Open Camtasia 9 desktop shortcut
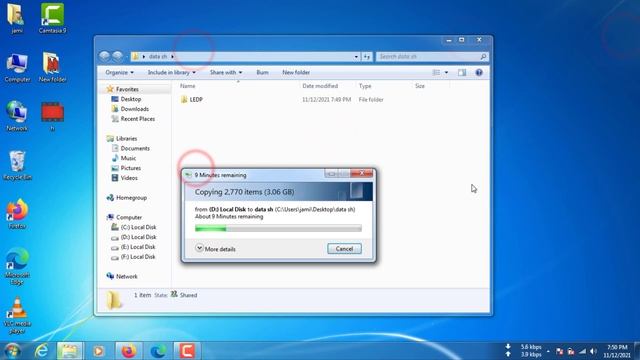The image size is (640, 360). tap(52, 18)
